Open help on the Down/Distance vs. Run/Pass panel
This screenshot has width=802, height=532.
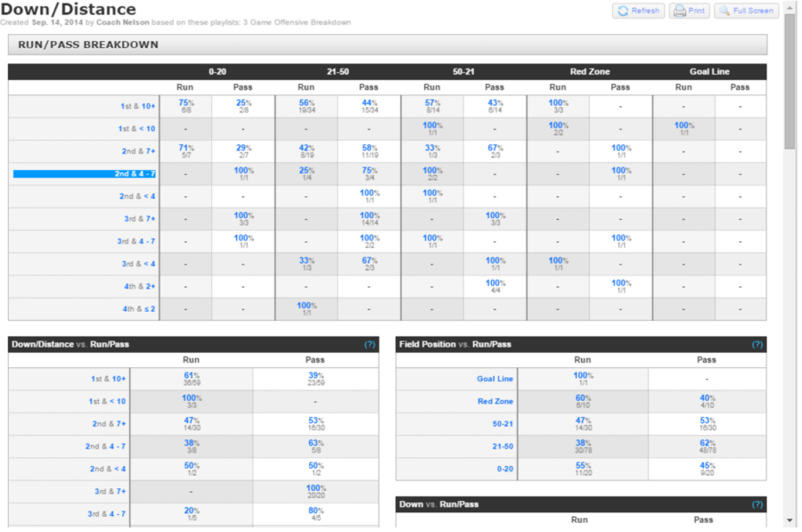coord(369,344)
